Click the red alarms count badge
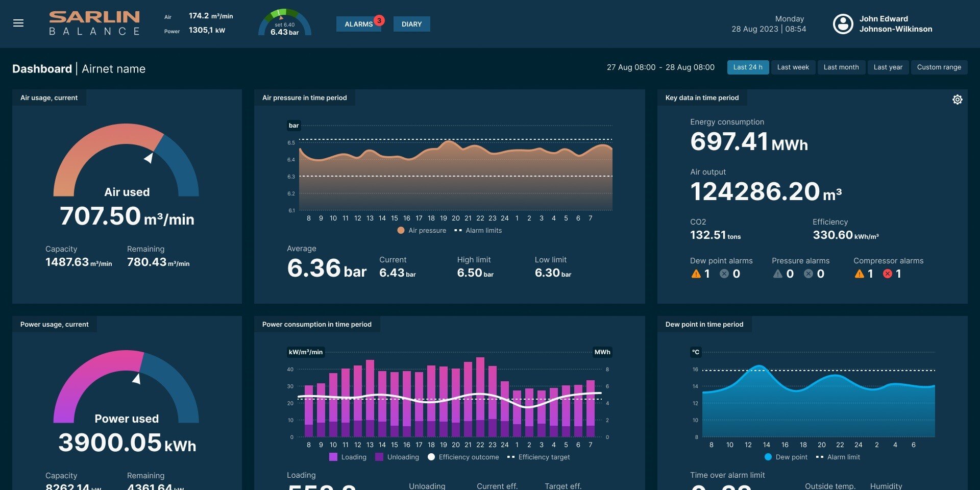Screen dimensions: 980x490 point(379,20)
